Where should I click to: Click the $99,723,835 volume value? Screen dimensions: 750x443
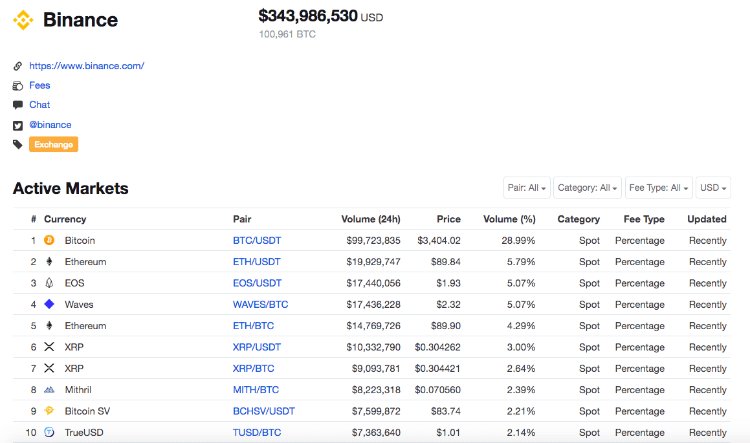pos(374,241)
